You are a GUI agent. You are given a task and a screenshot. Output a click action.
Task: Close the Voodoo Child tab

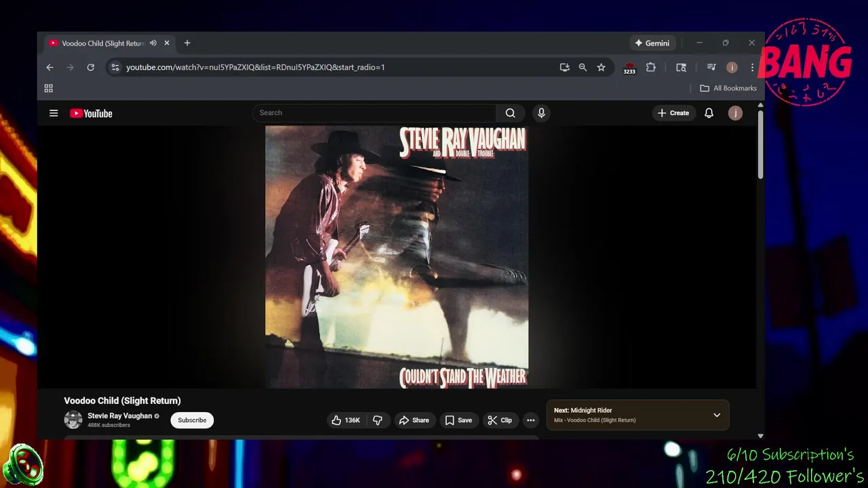pos(167,43)
